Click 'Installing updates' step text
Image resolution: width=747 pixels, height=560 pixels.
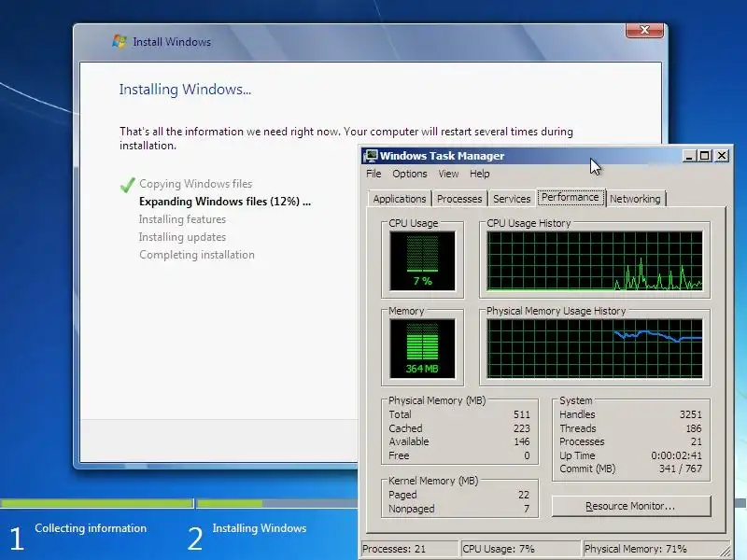(182, 237)
